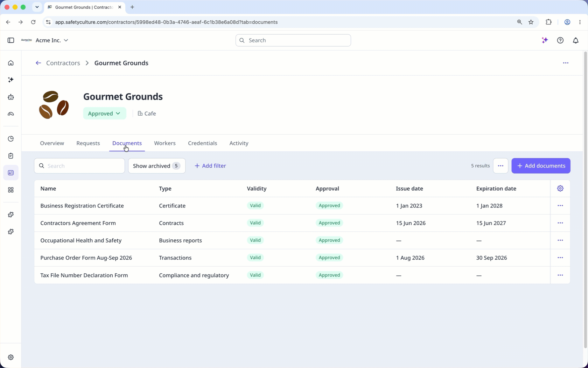The width and height of the screenshot is (588, 368).
Task: Open a new browser tab
Action: point(132,7)
